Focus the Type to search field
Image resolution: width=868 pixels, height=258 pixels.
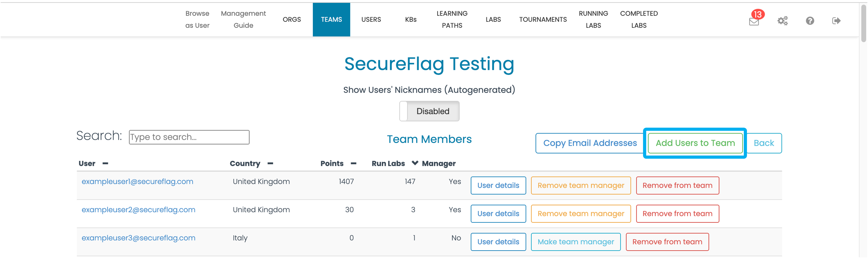click(x=189, y=137)
